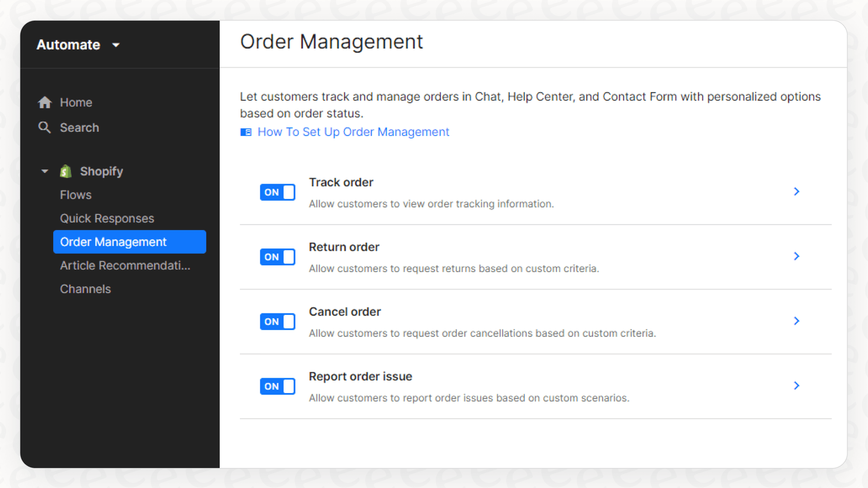Select Order Management in the sidebar
Image resolution: width=868 pixels, height=488 pixels.
click(113, 242)
